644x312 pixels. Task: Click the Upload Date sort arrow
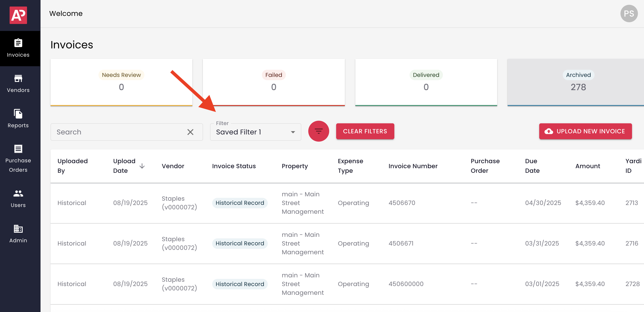click(x=142, y=166)
